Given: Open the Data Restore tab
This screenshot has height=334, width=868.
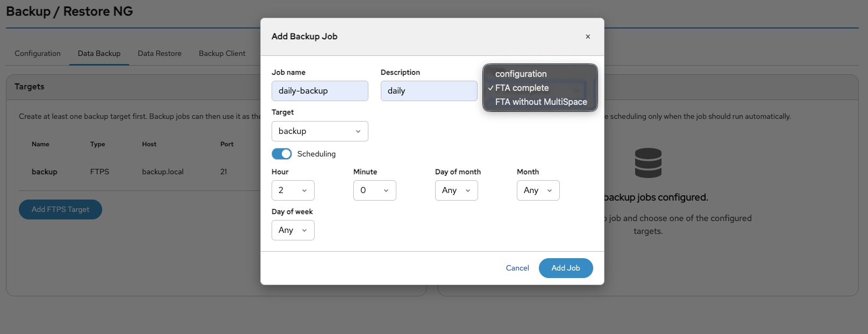Looking at the screenshot, I should tap(160, 53).
